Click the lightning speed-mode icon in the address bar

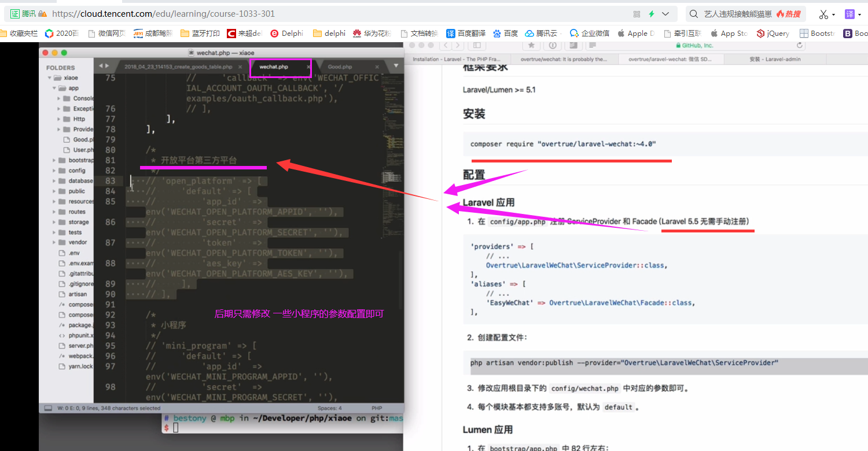[652, 14]
